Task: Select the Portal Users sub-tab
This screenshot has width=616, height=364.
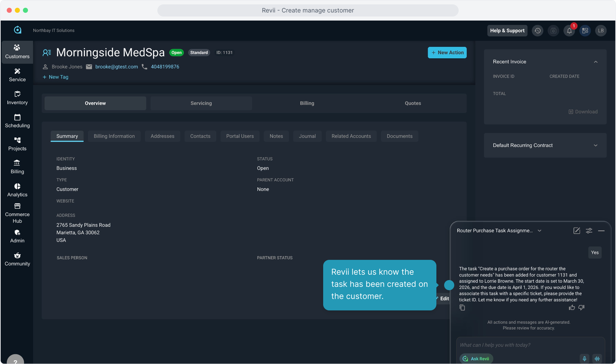Action: coord(240,136)
